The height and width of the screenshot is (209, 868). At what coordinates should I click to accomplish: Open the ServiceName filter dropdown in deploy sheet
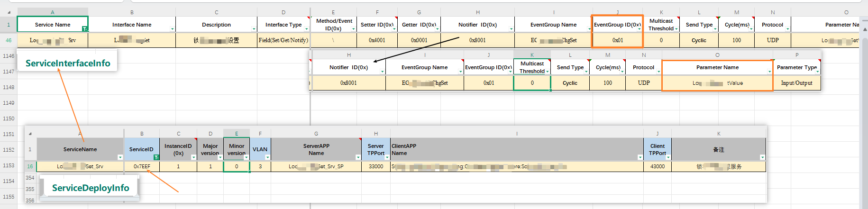(x=120, y=157)
